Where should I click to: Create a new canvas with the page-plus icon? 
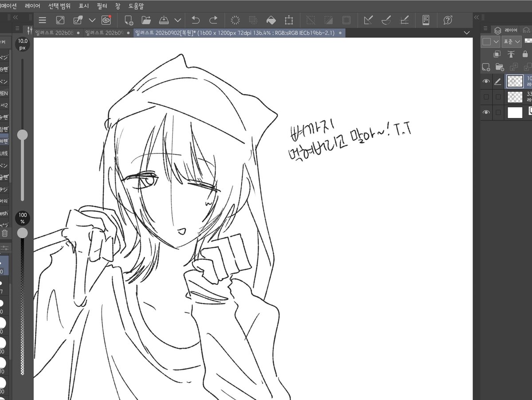pyautogui.click(x=129, y=20)
